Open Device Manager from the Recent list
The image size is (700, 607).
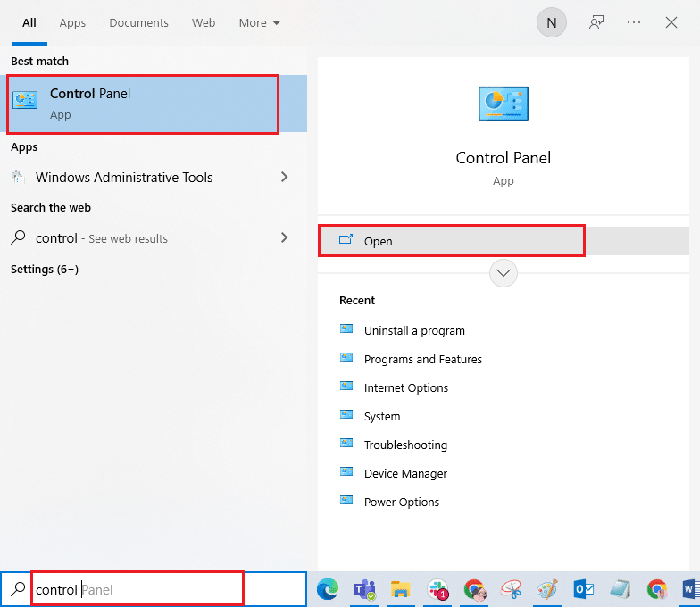coord(404,473)
